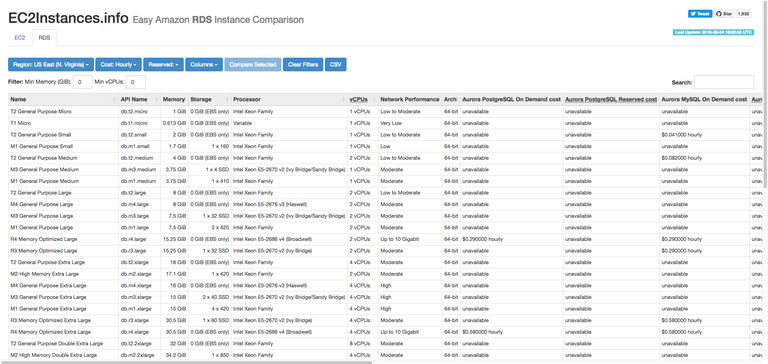Select M2 High Memory Double Extra Large row
The width and height of the screenshot is (768, 364).
pyautogui.click(x=384, y=355)
